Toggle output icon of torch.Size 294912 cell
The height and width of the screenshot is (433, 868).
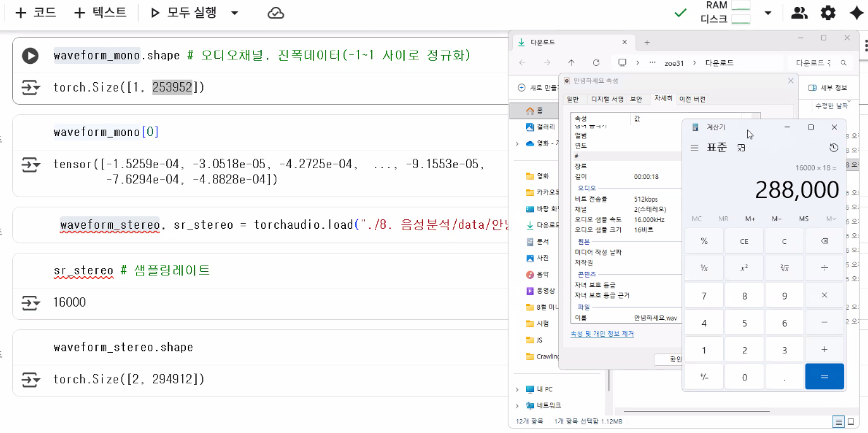point(30,379)
